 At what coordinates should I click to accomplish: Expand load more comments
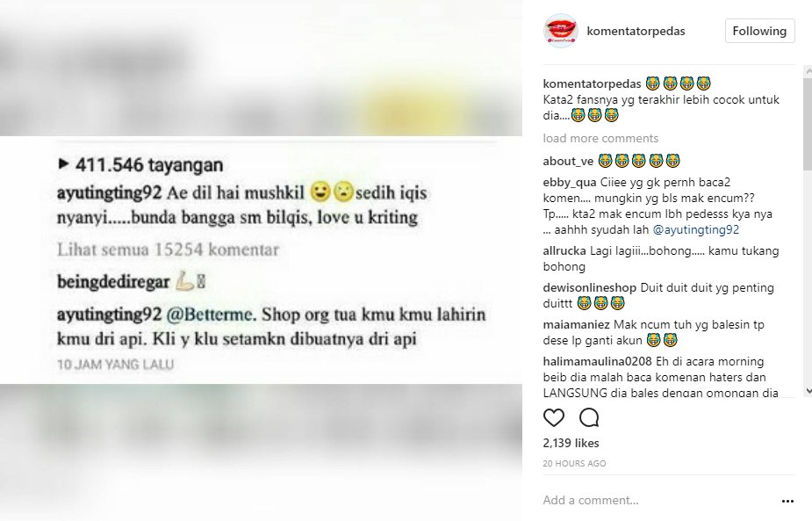(600, 139)
